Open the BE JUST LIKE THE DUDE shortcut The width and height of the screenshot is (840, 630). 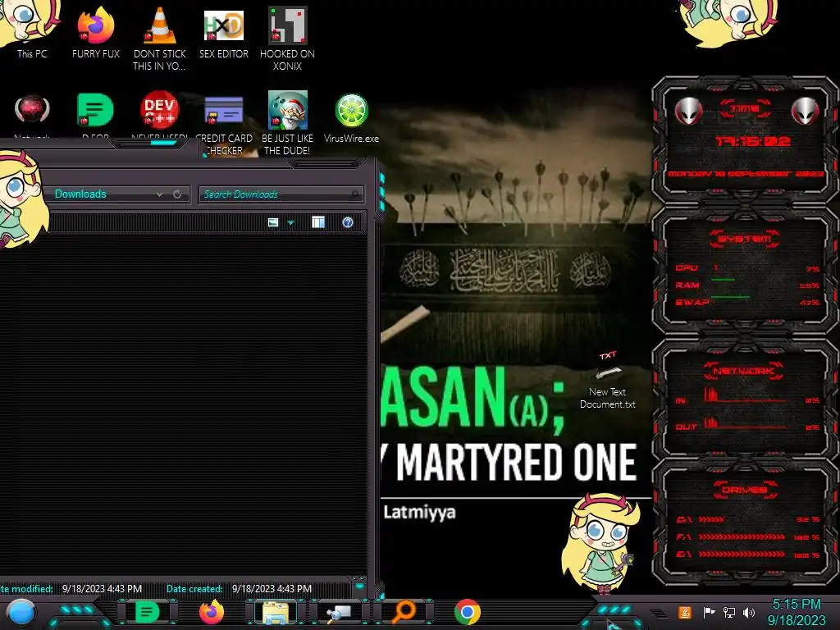pos(288,123)
